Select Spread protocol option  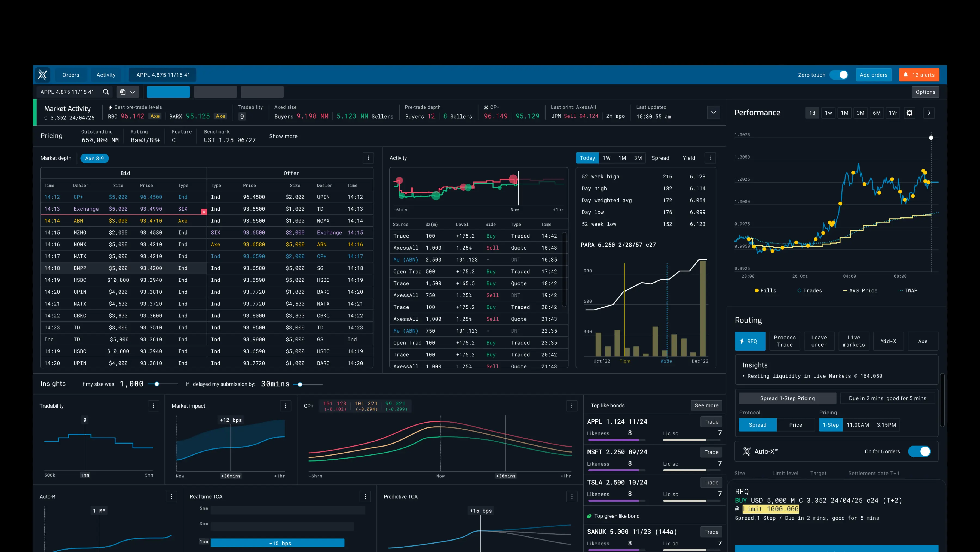click(757, 425)
